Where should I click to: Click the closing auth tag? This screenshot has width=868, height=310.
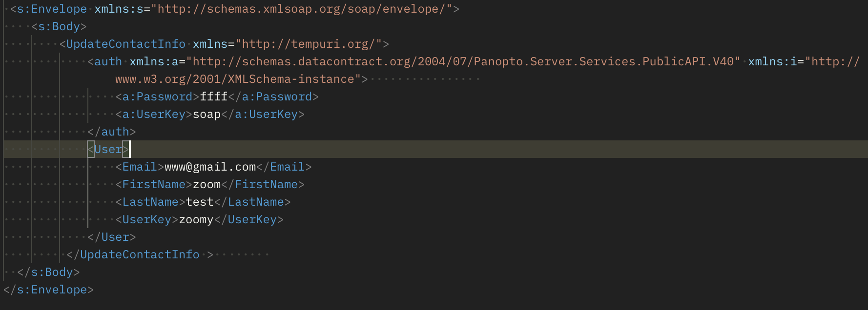click(x=112, y=132)
